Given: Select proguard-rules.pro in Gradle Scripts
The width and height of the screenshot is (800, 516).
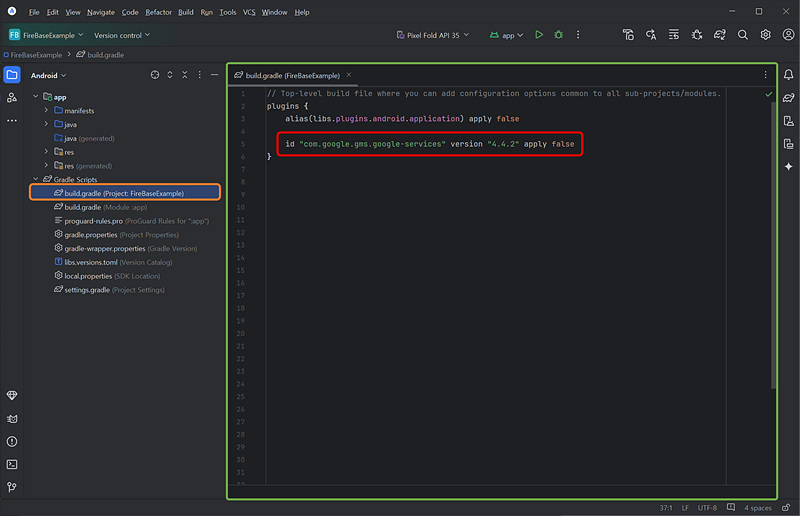Looking at the screenshot, I should [132, 221].
